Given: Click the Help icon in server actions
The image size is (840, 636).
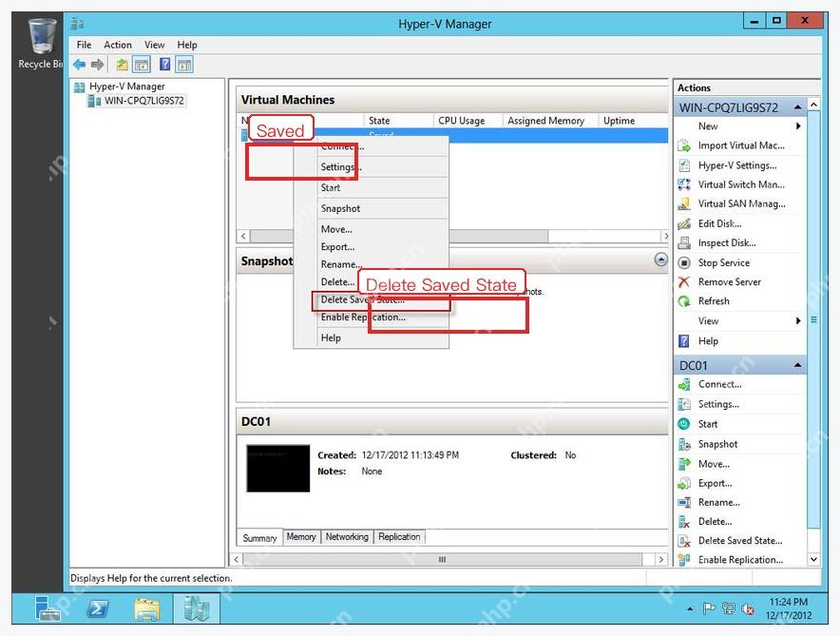Looking at the screenshot, I should [x=684, y=340].
